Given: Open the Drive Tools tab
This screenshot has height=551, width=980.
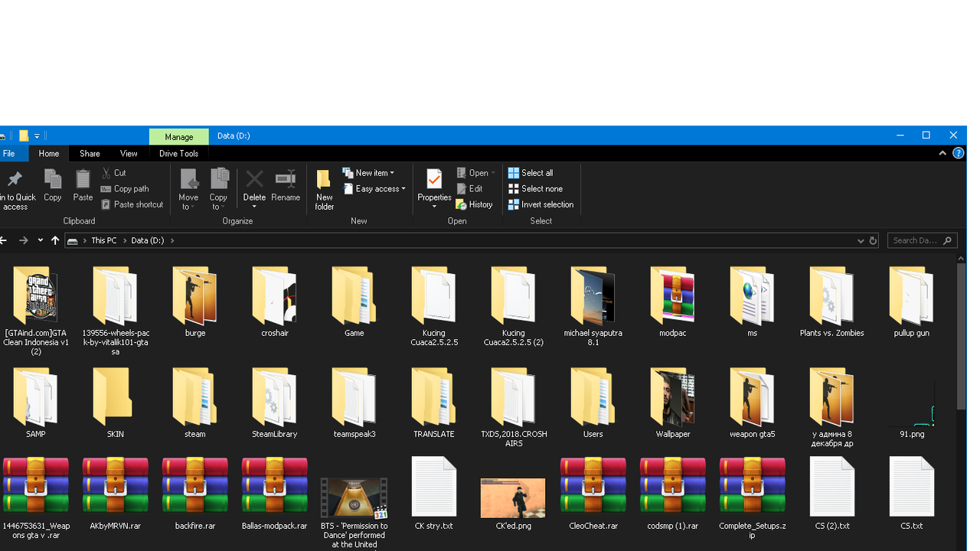Looking at the screenshot, I should click(179, 154).
